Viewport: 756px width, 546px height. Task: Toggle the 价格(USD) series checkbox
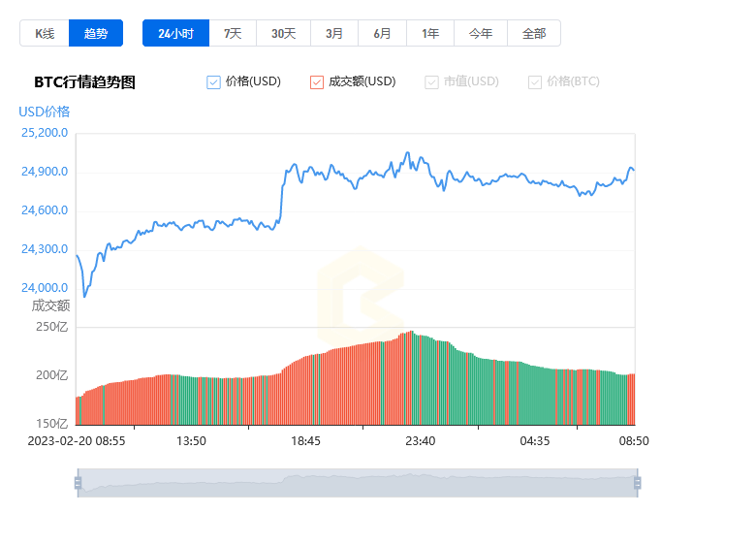(213, 82)
